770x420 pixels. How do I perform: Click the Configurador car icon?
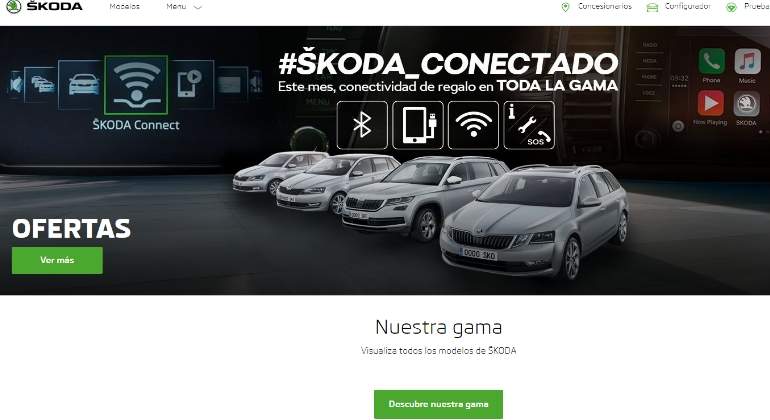point(652,7)
